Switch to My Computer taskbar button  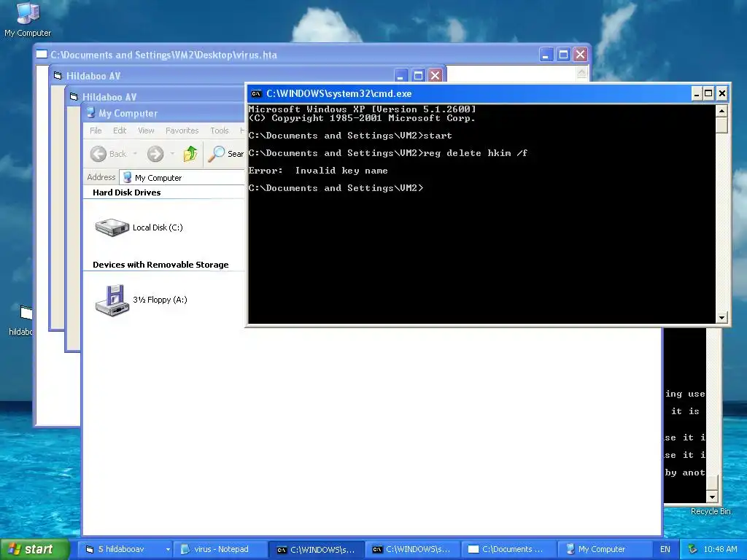(x=604, y=550)
